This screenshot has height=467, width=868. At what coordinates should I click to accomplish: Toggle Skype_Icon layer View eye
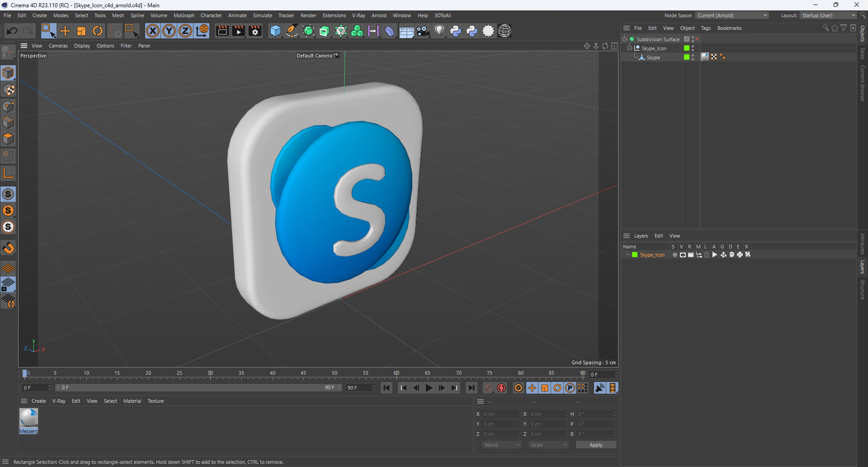(683, 255)
